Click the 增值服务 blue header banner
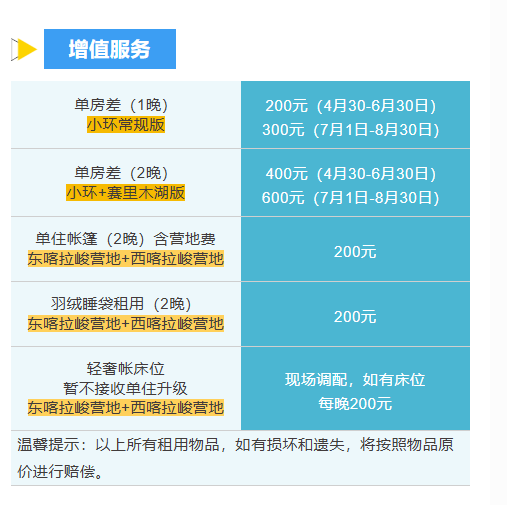The image size is (507, 505). point(110,49)
